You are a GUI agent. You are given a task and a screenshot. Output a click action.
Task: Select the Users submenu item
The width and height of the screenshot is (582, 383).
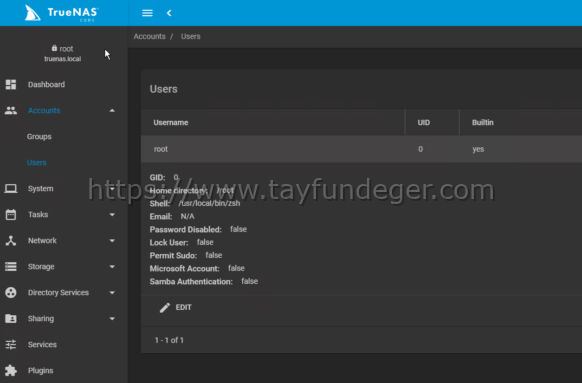click(x=36, y=163)
